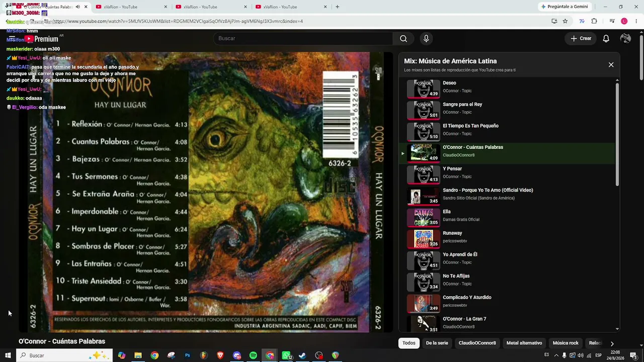Click the Crear button
The image size is (644, 362).
tap(581, 39)
